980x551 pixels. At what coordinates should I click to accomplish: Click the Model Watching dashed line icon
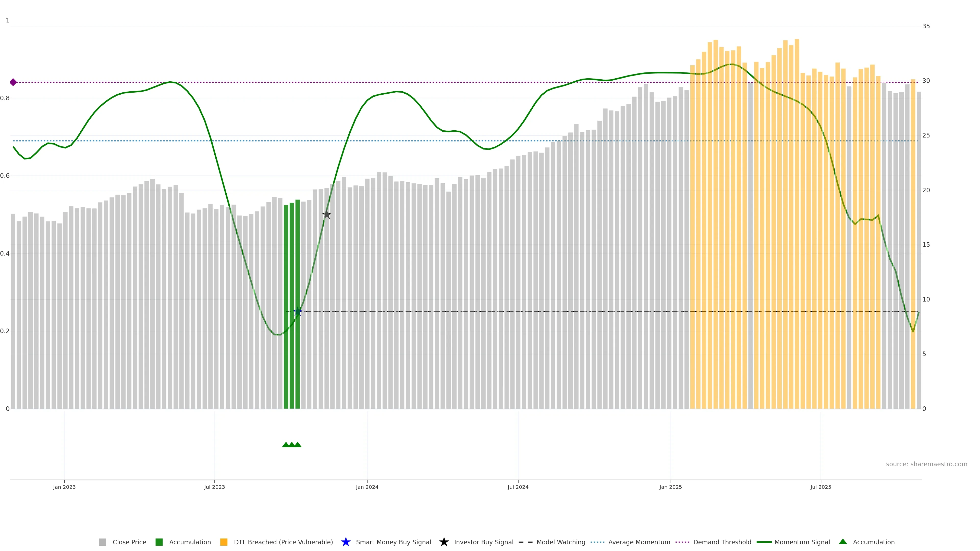coord(525,542)
